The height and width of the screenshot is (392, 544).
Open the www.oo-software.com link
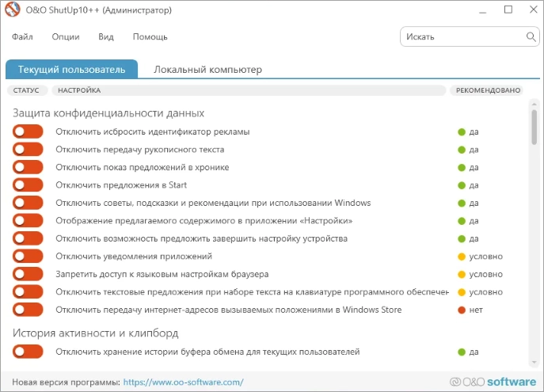(183, 382)
